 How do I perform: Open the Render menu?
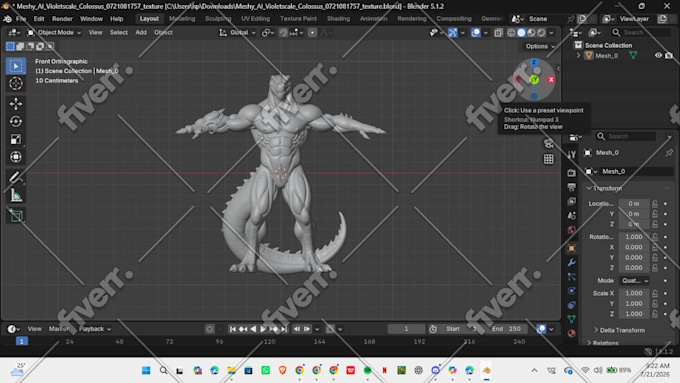click(62, 19)
